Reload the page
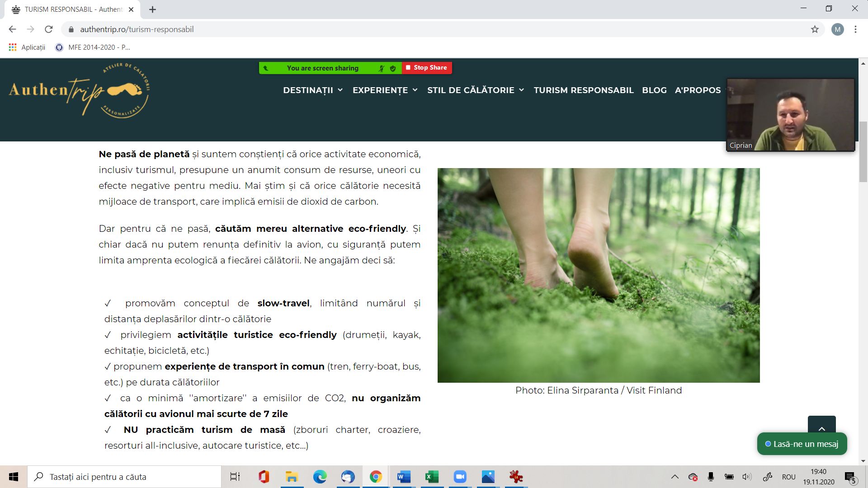Viewport: 868px width, 488px height. point(49,29)
